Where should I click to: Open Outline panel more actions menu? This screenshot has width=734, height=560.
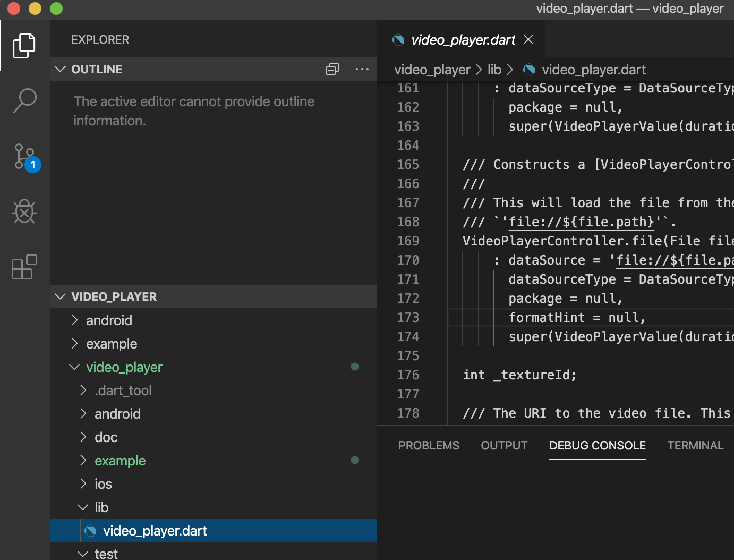point(362,69)
